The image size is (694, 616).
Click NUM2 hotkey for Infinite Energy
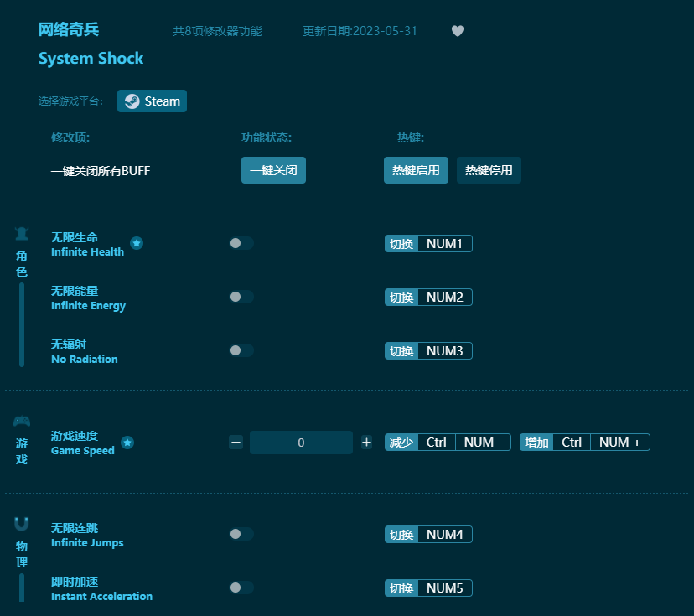pos(445,297)
